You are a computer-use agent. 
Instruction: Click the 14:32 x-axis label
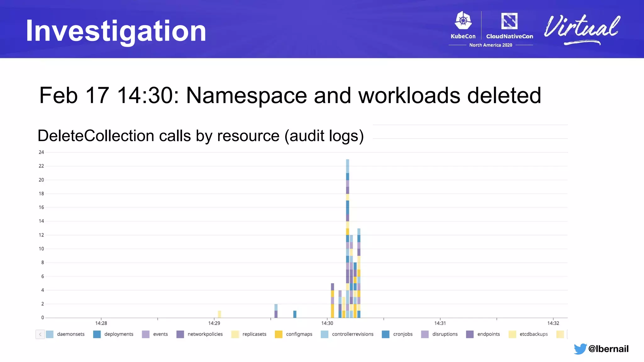pyautogui.click(x=553, y=323)
